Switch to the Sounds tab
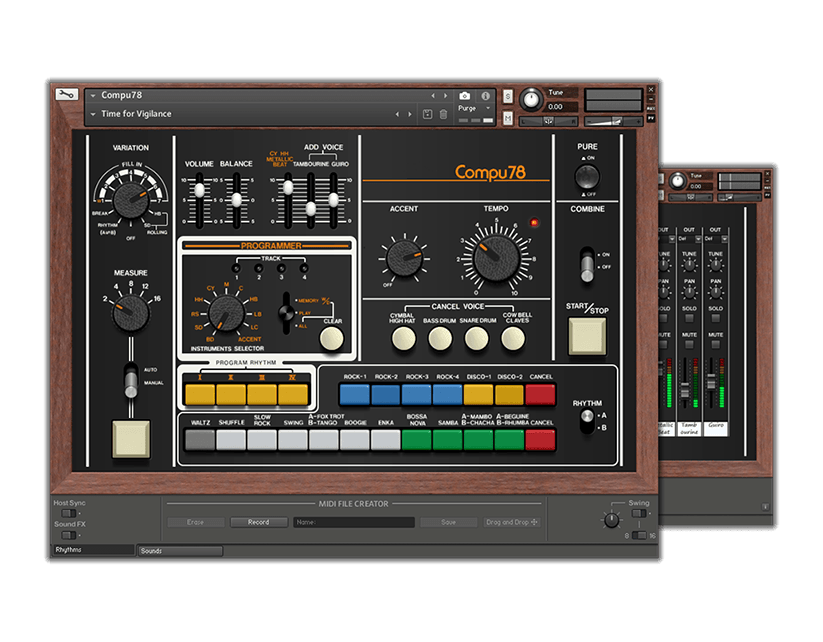 pyautogui.click(x=179, y=550)
